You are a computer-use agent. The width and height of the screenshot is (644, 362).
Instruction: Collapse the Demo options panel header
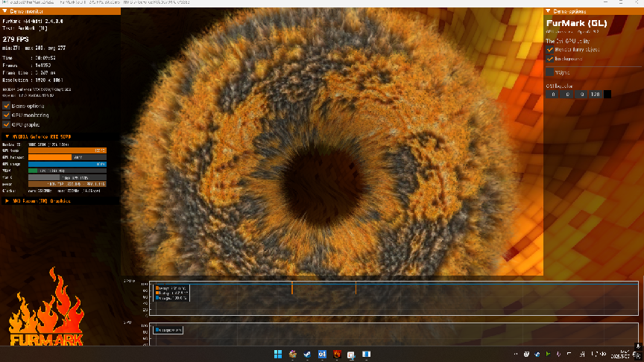click(x=549, y=11)
